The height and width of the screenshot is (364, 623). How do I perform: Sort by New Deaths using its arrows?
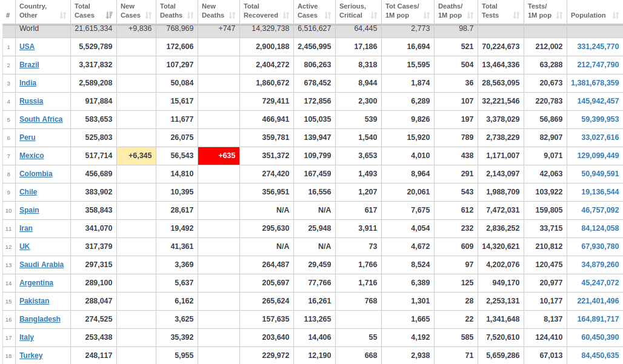point(233,16)
